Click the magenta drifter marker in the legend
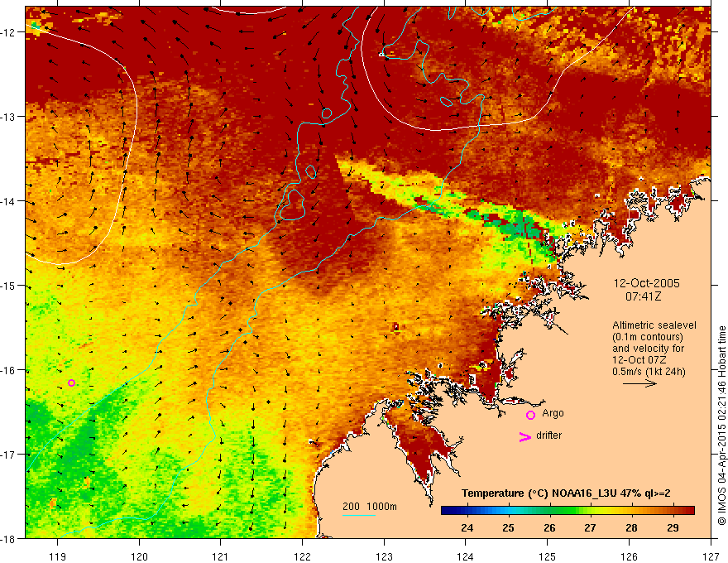This screenshot has width=728, height=563. pyautogui.click(x=524, y=436)
